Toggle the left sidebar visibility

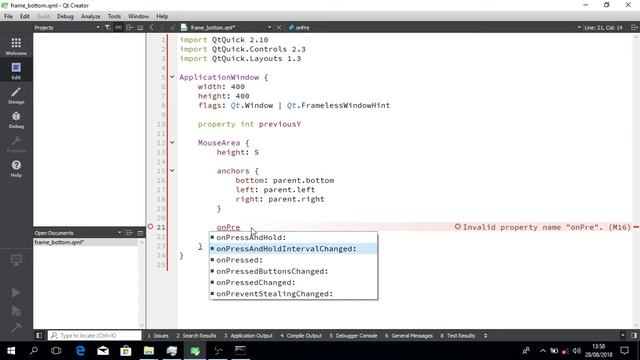point(39,336)
